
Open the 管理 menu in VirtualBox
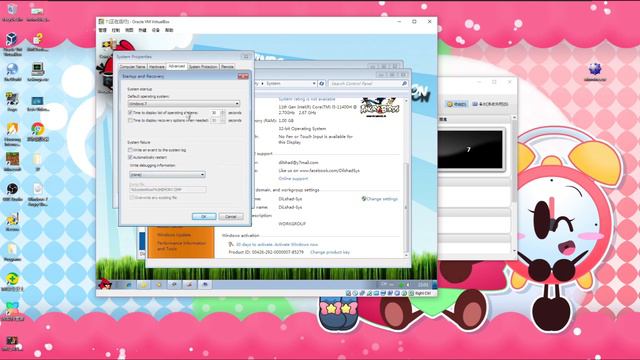click(x=103, y=30)
